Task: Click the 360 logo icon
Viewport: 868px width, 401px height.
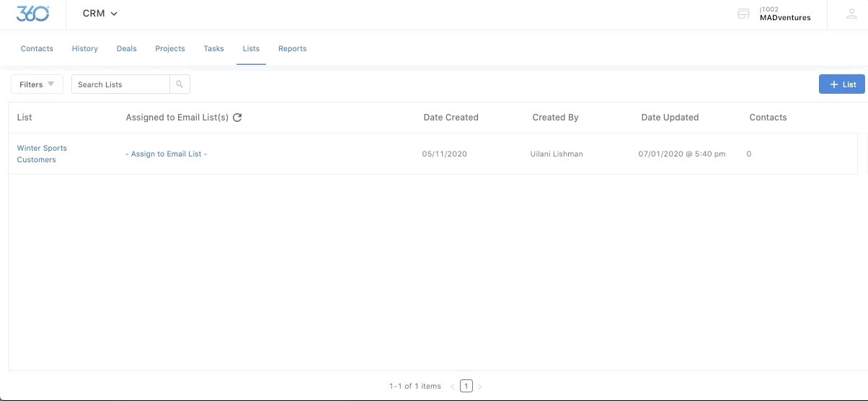Action: click(x=32, y=14)
